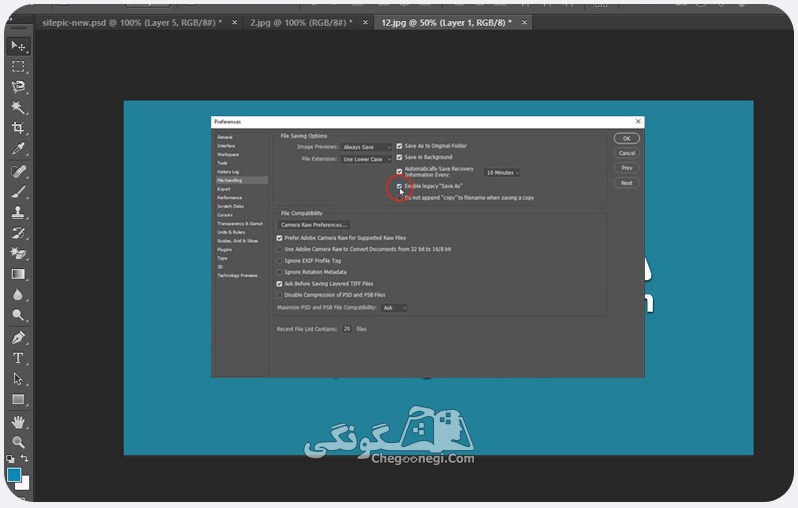Screen dimensions: 798x508
Task: Check Ignore EXIF Profile Tag
Action: pos(279,261)
